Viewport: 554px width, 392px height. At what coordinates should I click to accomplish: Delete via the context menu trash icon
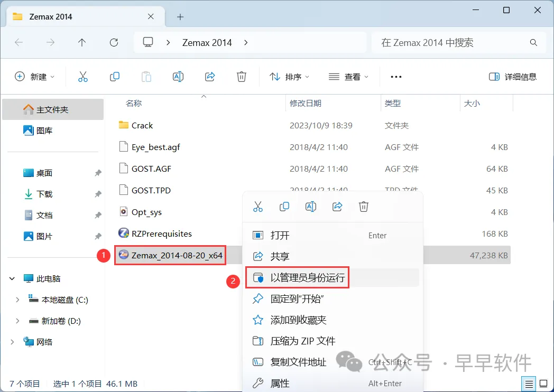[364, 207]
